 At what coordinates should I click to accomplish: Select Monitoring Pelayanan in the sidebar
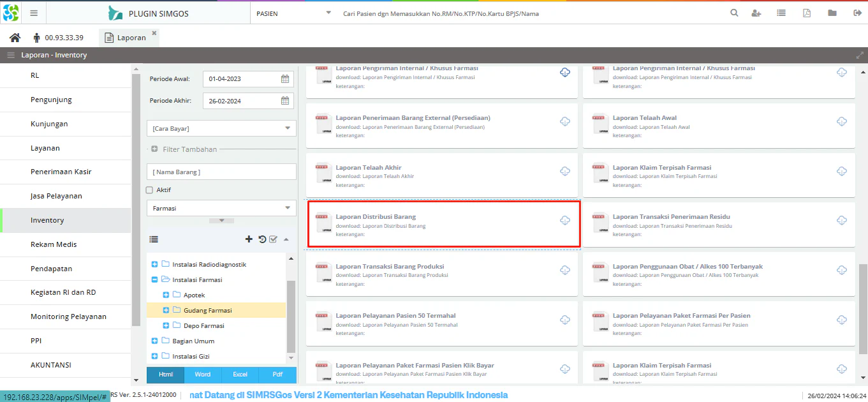66,316
